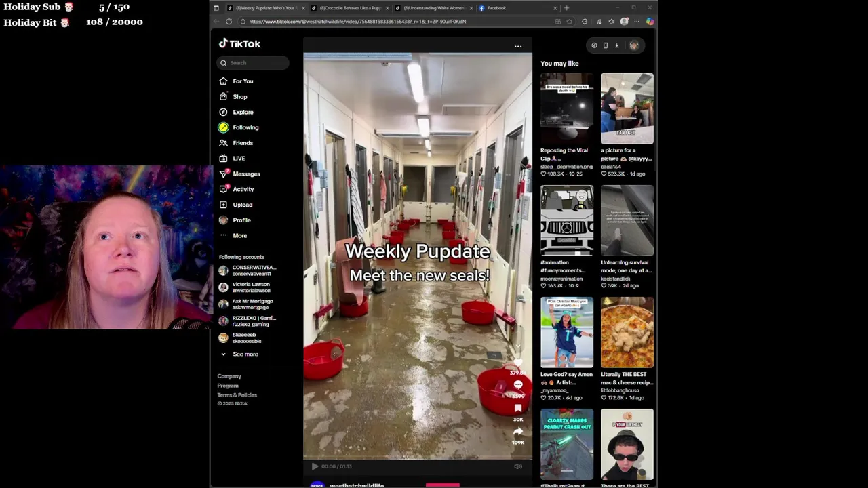Open browser settings and more menu
The height and width of the screenshot is (488, 868).
click(637, 22)
